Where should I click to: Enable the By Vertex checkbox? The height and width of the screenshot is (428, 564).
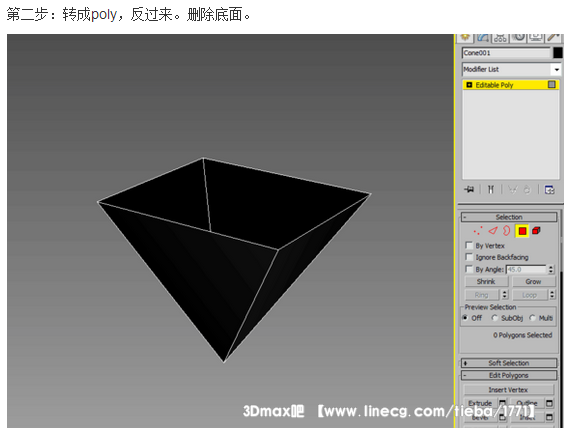[469, 245]
